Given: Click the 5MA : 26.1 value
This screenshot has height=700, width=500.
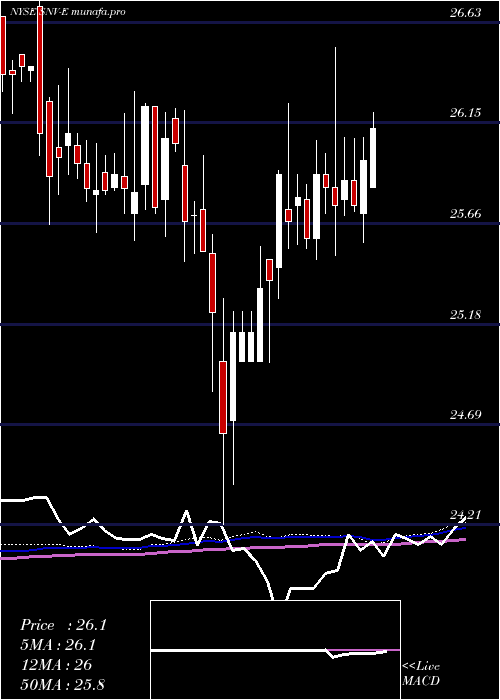Looking at the screenshot, I should [59, 645].
